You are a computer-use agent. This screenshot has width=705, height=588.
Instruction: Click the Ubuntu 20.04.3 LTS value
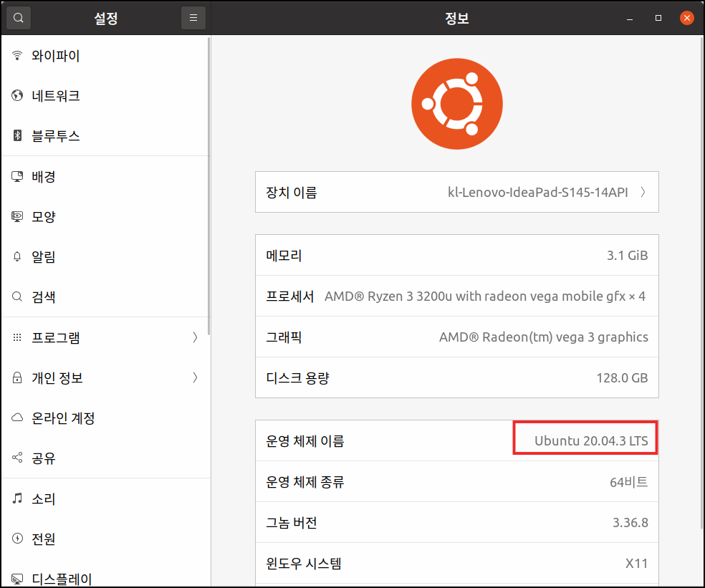[591, 440]
